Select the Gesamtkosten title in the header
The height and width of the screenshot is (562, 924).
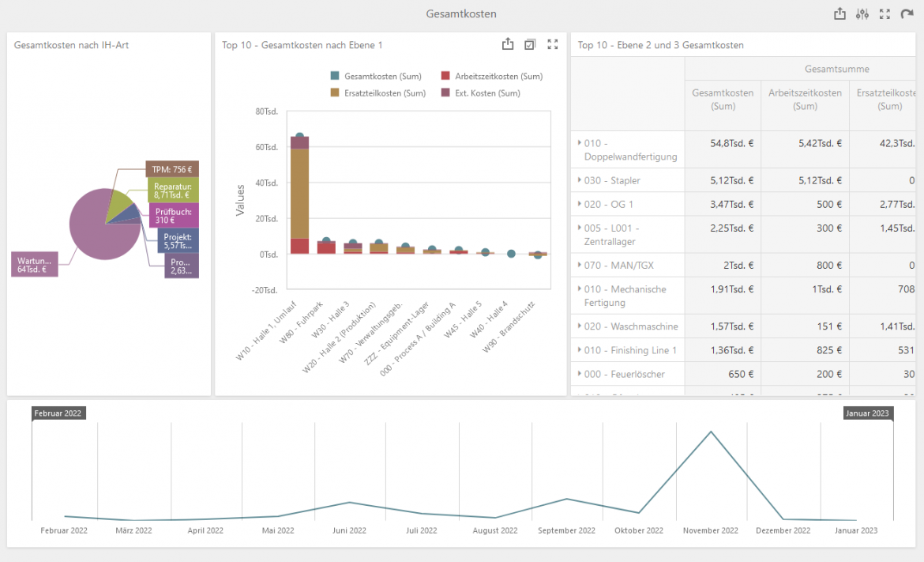pos(461,13)
